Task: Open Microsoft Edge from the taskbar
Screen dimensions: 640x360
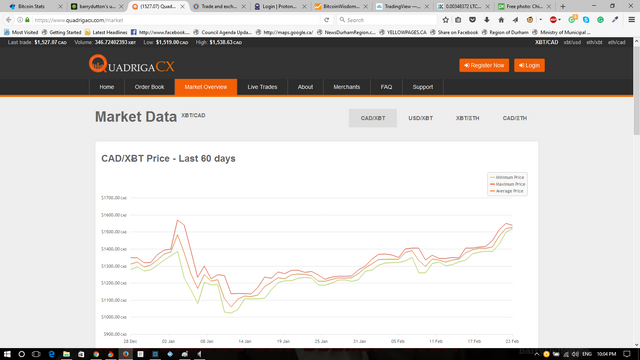Action: tap(51, 354)
